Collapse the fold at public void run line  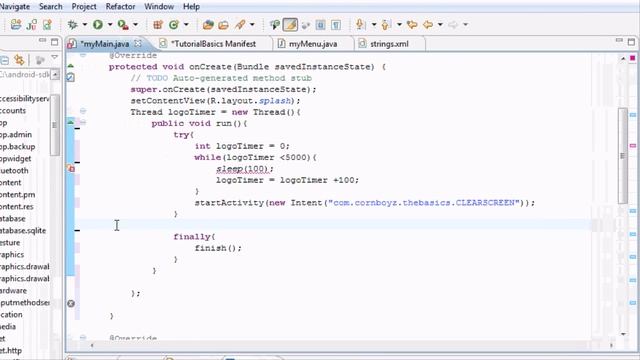[83, 122]
